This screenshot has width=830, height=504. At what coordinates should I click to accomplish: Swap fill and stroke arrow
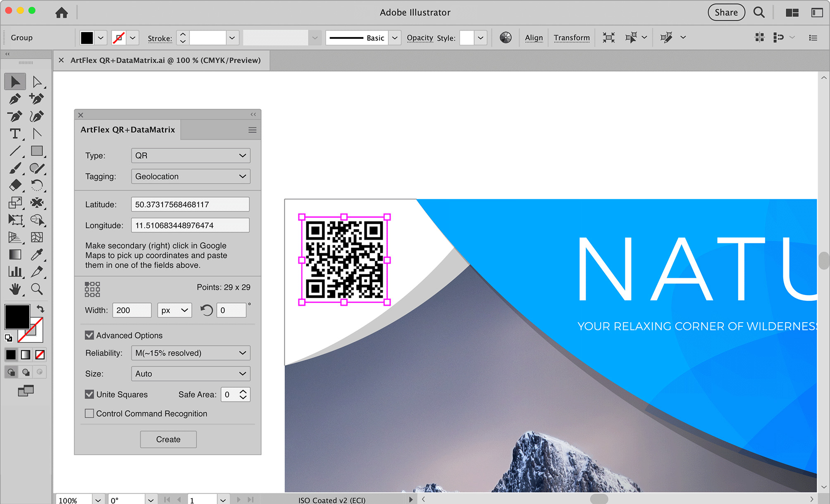click(x=40, y=309)
